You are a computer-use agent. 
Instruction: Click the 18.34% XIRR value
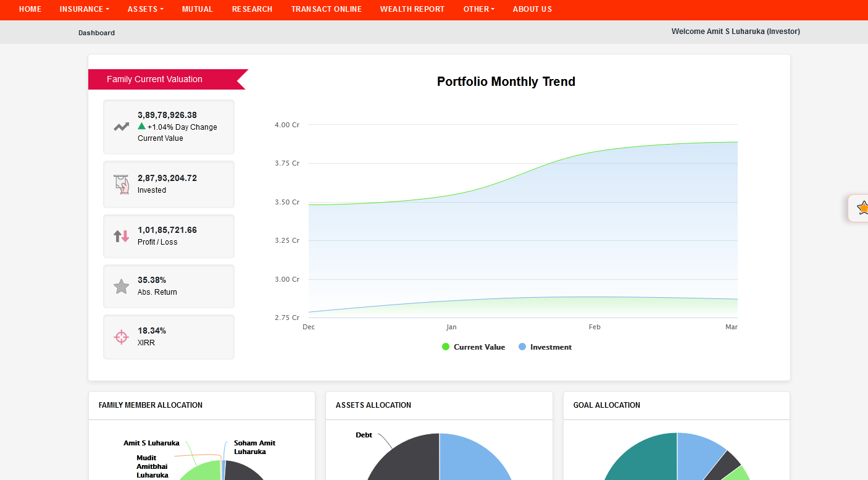152,331
